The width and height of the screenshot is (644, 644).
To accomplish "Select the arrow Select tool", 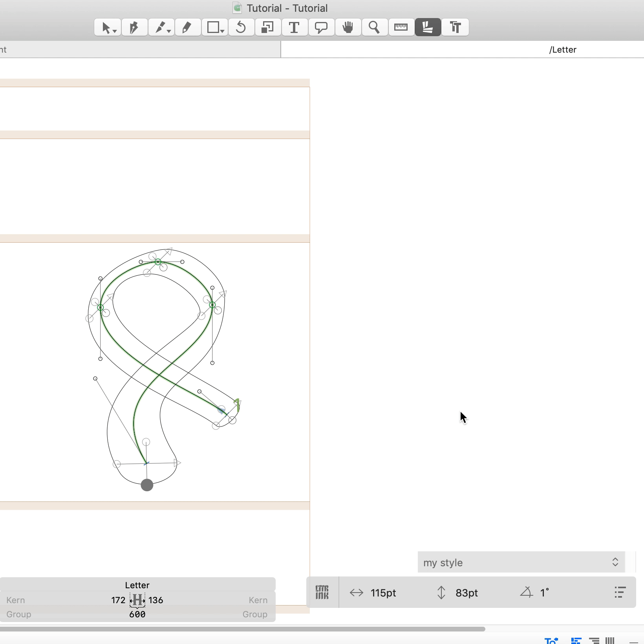I will (108, 27).
